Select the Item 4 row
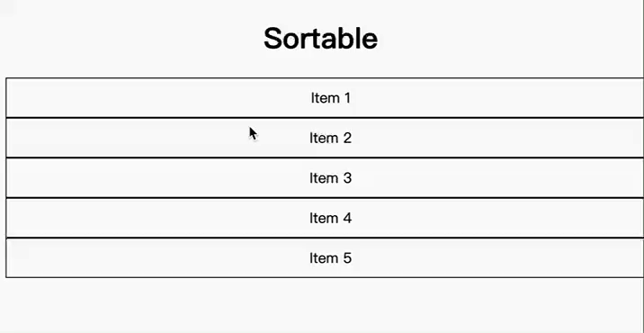This screenshot has width=644, height=333. (x=325, y=218)
